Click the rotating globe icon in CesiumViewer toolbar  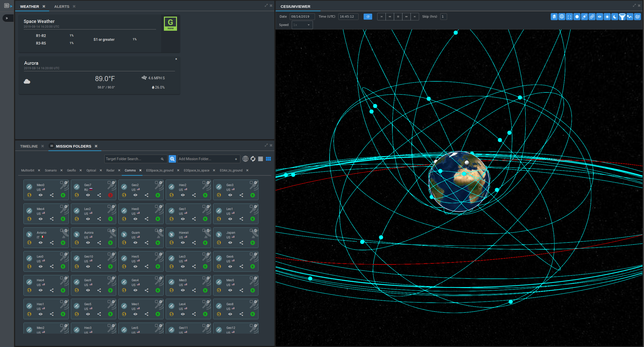[x=637, y=17]
